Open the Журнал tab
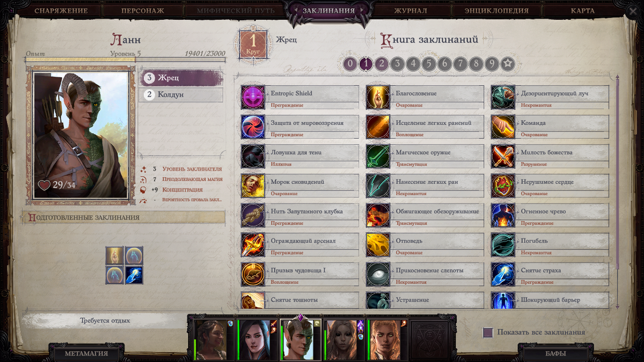This screenshot has height=362, width=644. (411, 11)
